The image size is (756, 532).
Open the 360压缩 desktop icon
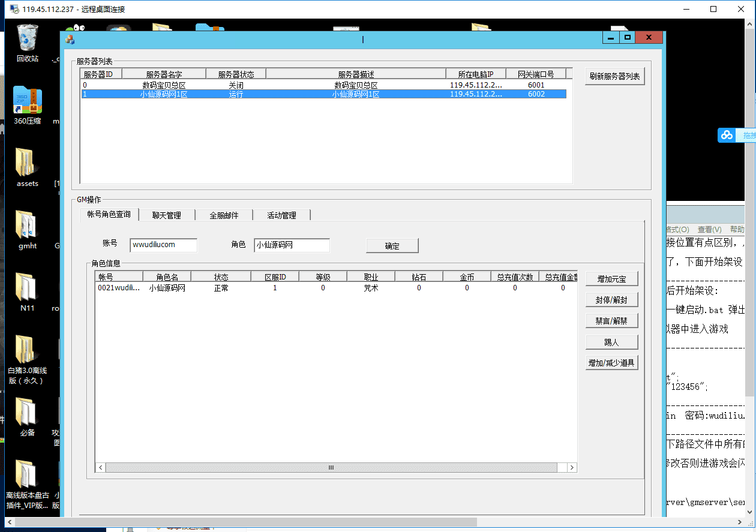coord(28,105)
